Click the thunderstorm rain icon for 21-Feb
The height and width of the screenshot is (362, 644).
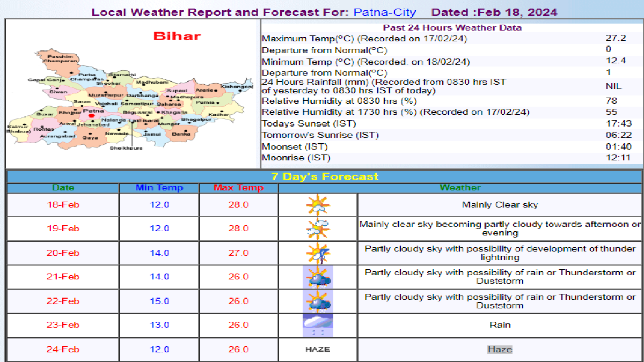(x=318, y=277)
